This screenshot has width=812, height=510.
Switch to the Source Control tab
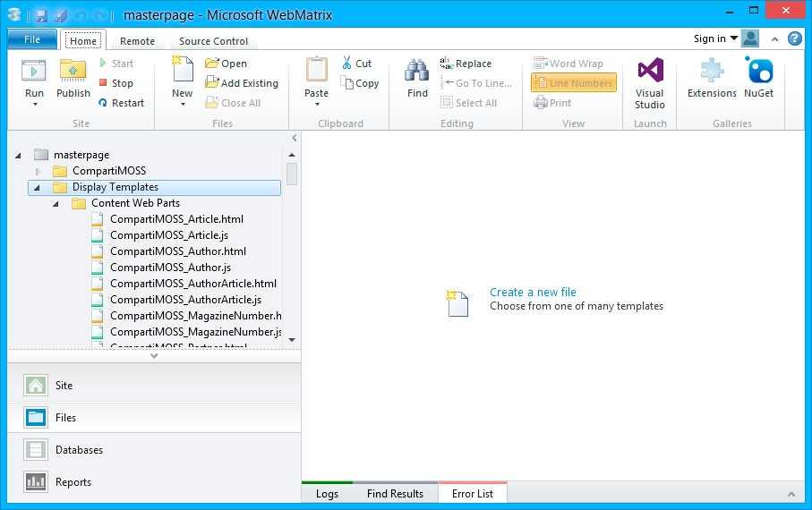point(213,41)
